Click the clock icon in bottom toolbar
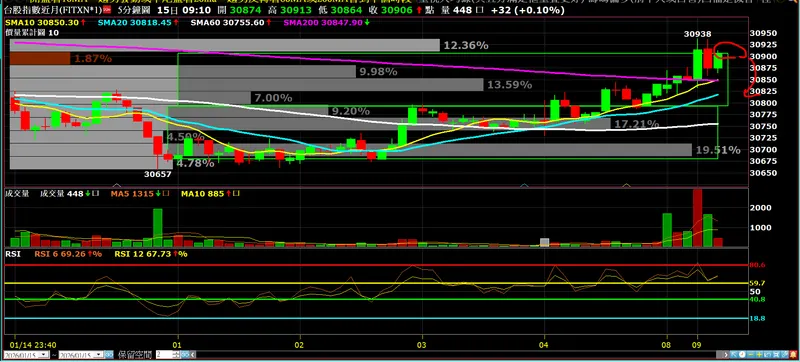The height and width of the screenshot is (362, 800). 742,355
